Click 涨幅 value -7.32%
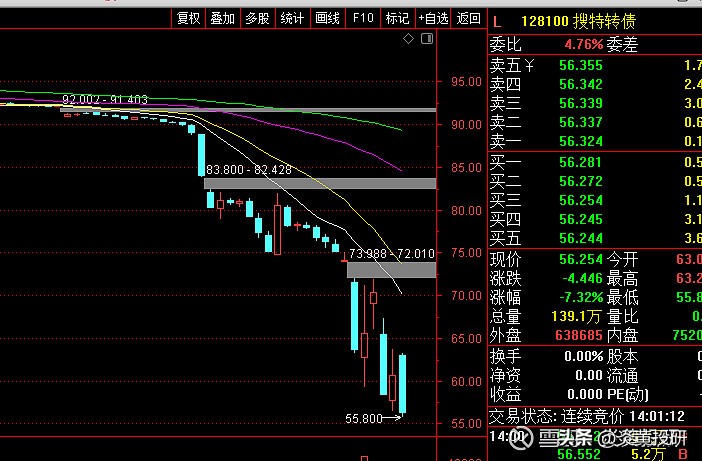 click(x=581, y=297)
